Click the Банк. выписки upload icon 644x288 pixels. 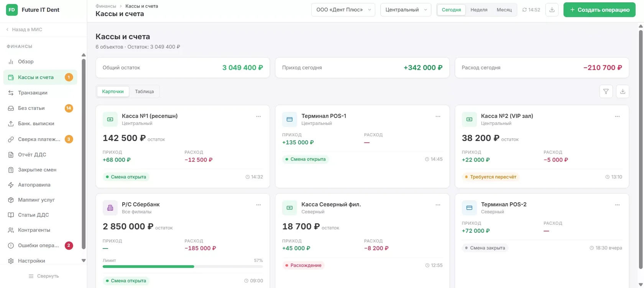(x=11, y=124)
